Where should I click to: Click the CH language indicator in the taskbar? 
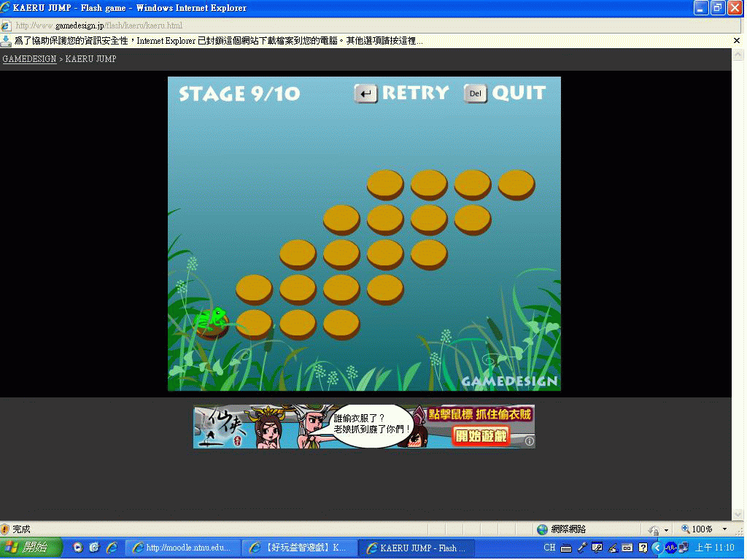pos(549,548)
